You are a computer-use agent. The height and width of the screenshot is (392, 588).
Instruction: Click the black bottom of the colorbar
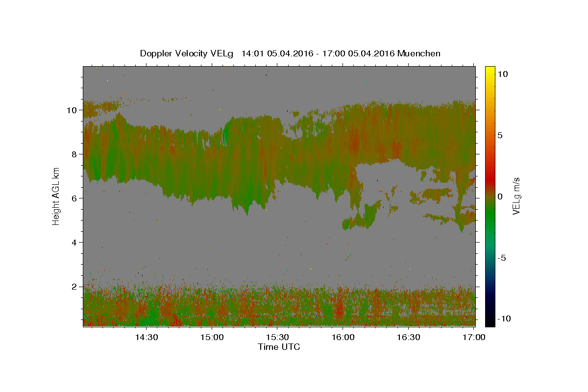[490, 322]
